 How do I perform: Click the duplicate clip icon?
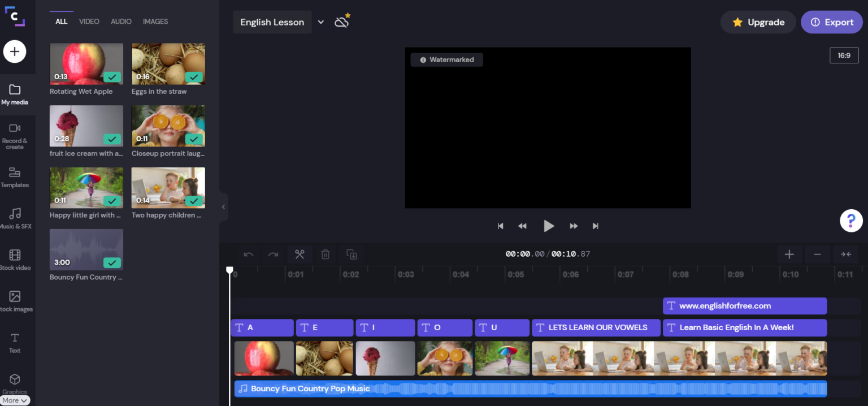click(351, 254)
